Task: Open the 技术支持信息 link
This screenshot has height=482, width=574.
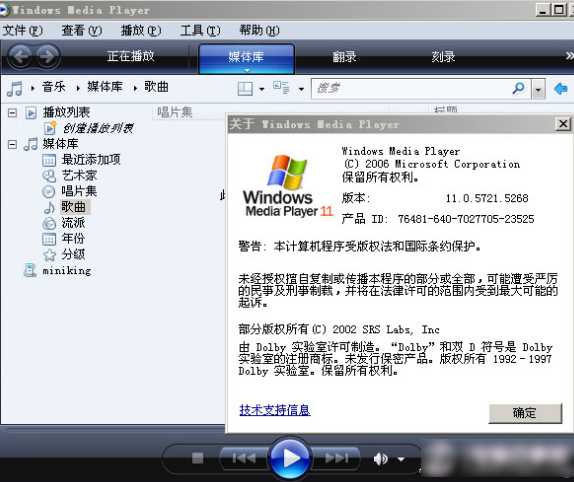Action: point(275,410)
